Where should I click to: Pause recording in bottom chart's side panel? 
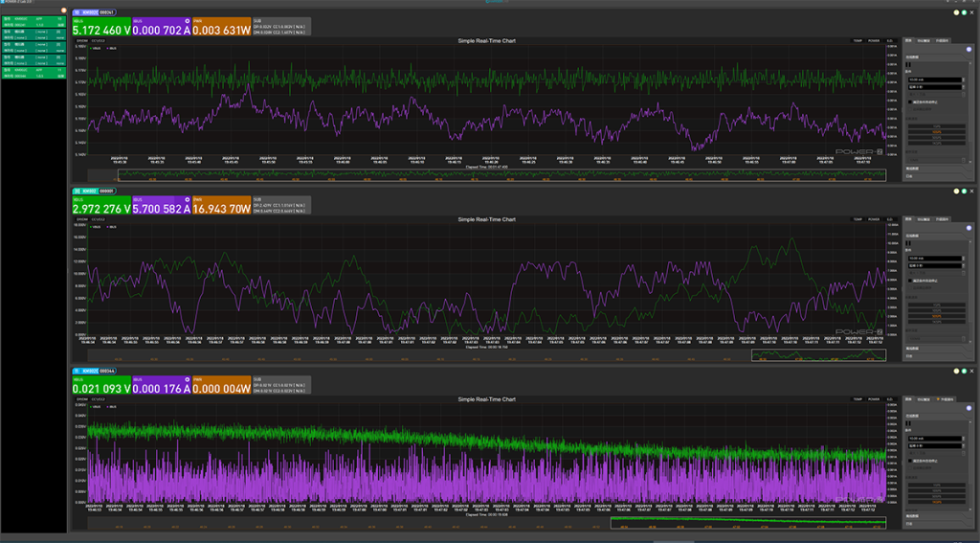[908, 423]
